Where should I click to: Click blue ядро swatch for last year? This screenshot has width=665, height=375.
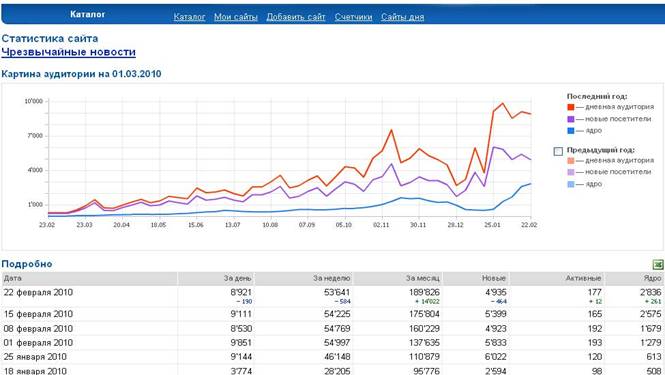(x=570, y=131)
